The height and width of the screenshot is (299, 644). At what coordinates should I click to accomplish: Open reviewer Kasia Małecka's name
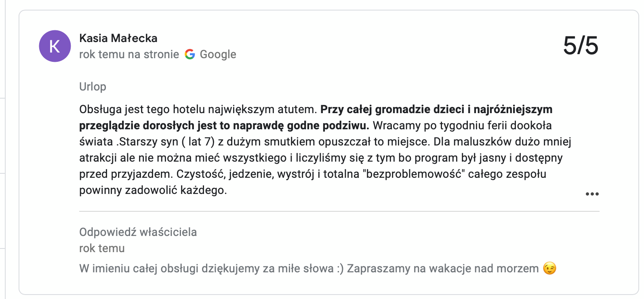point(118,38)
